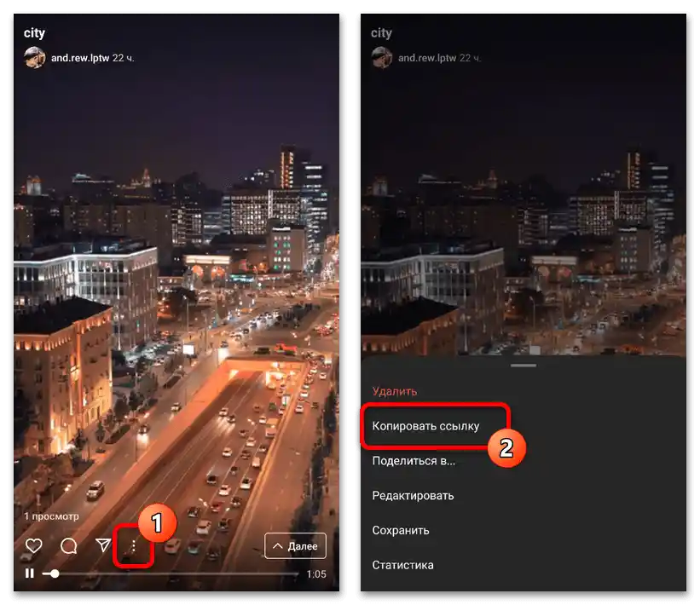Open profile avatar in left screen

point(34,58)
